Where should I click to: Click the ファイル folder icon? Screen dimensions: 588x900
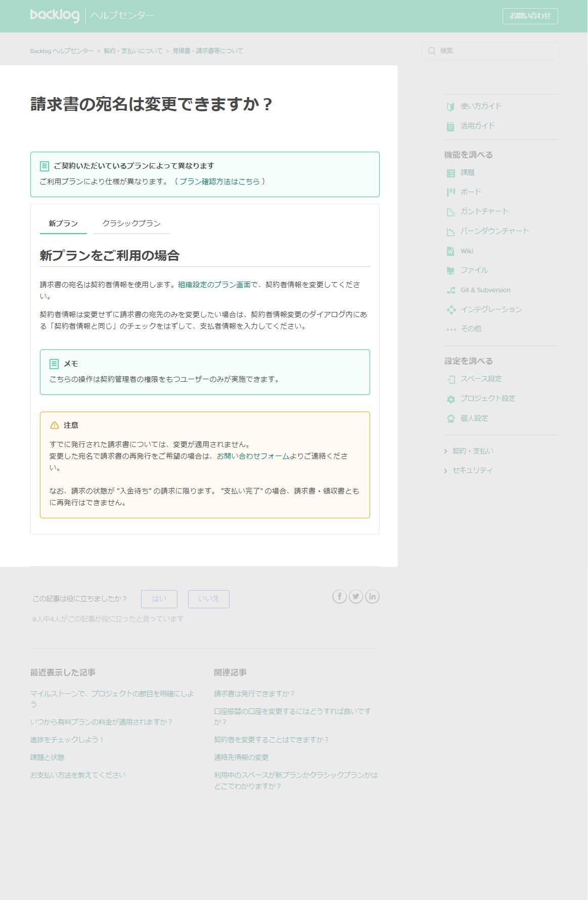tap(450, 271)
